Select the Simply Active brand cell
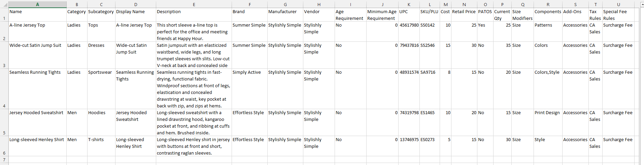 tap(249, 89)
